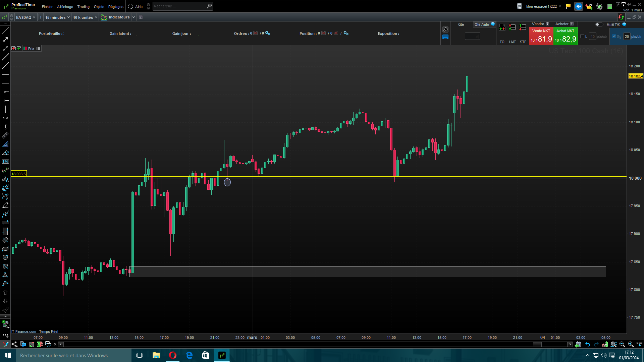
Task: Click the Indicateurs chart icon
Action: tap(104, 17)
